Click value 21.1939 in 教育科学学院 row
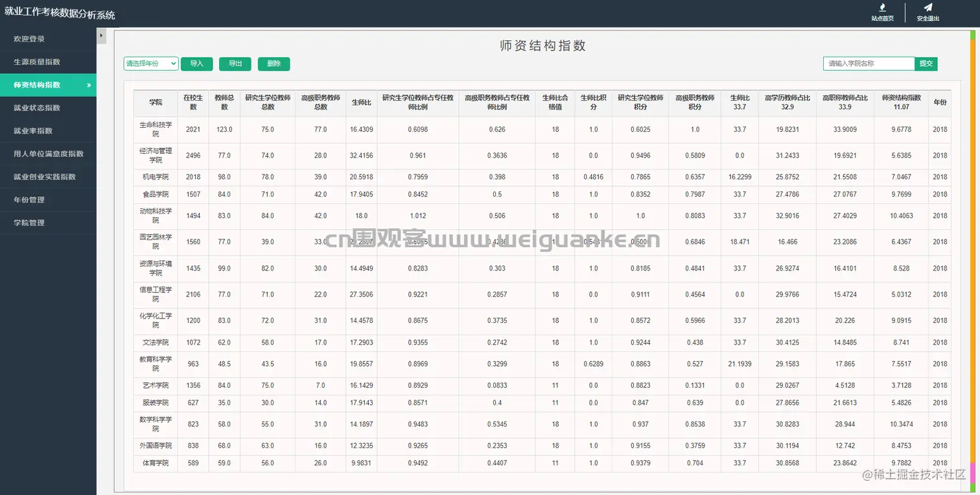 coord(740,364)
